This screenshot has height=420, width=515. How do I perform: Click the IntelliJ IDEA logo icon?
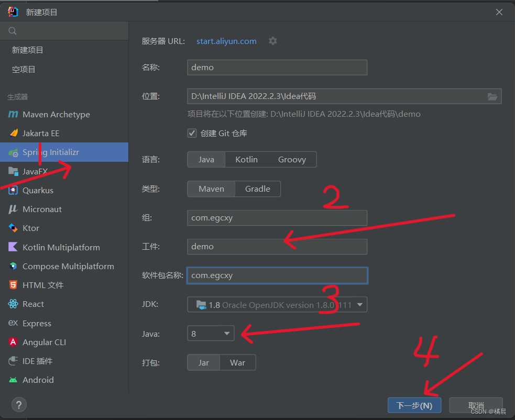tap(13, 12)
